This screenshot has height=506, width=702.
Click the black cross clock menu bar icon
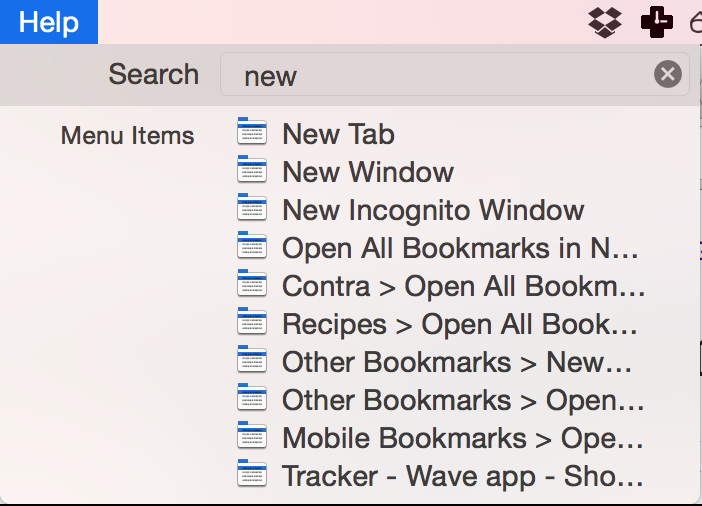657,22
